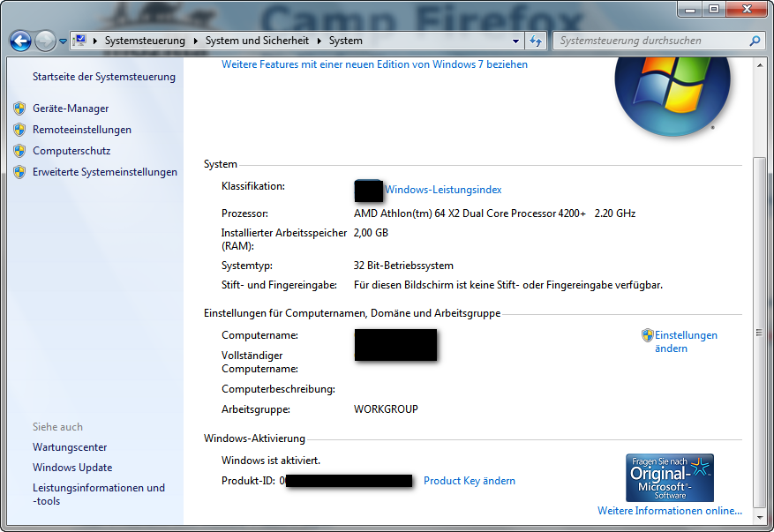
Task: Open Startseite der Systemsteuerung
Action: 104,77
